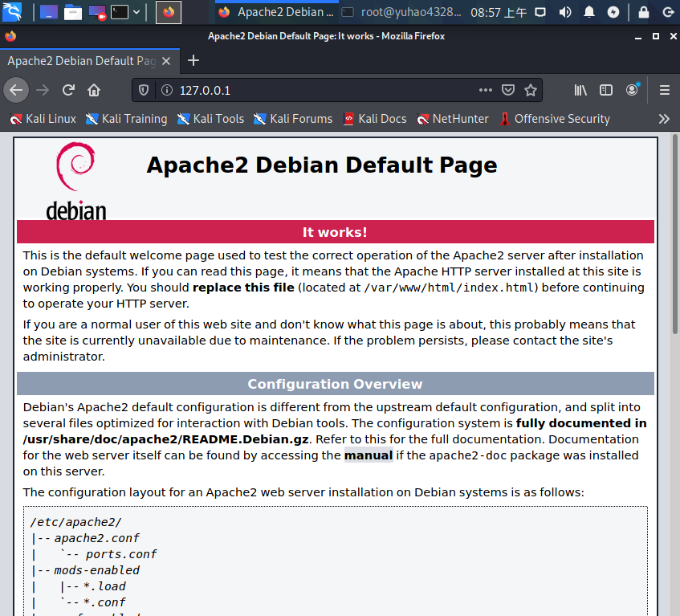Open the Kali Docs bookmark
Viewport: 680px width, 616px height.
pyautogui.click(x=375, y=119)
